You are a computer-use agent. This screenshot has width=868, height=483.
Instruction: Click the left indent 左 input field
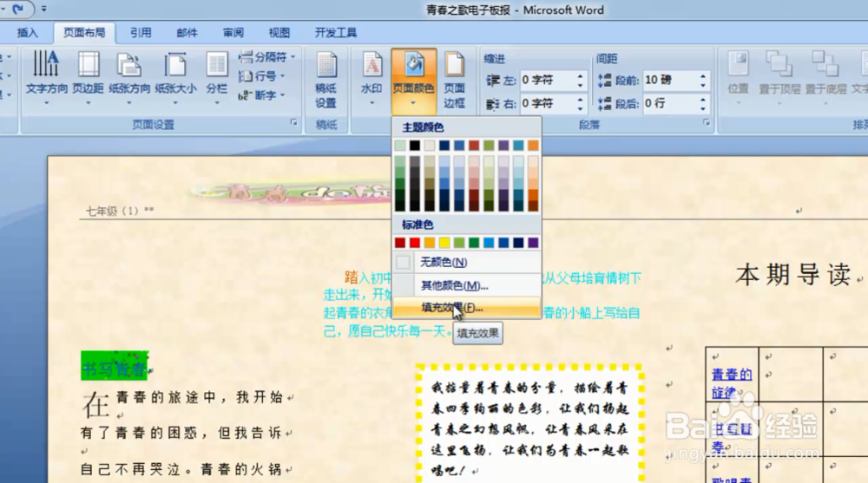(547, 81)
